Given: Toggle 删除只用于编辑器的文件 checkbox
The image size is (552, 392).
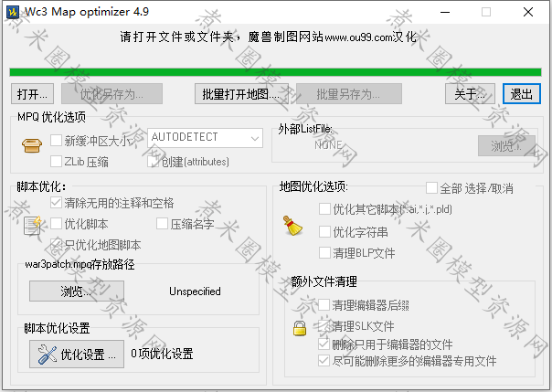Looking at the screenshot, I should pyautogui.click(x=324, y=344).
